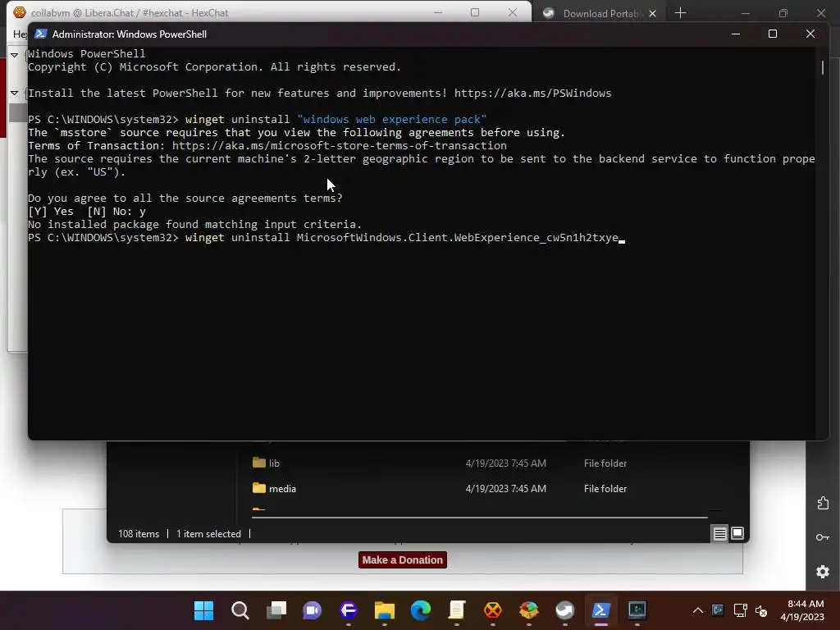Screen dimensions: 840x630
Task: Select the PowerShell taskbar icon
Action: point(600,610)
